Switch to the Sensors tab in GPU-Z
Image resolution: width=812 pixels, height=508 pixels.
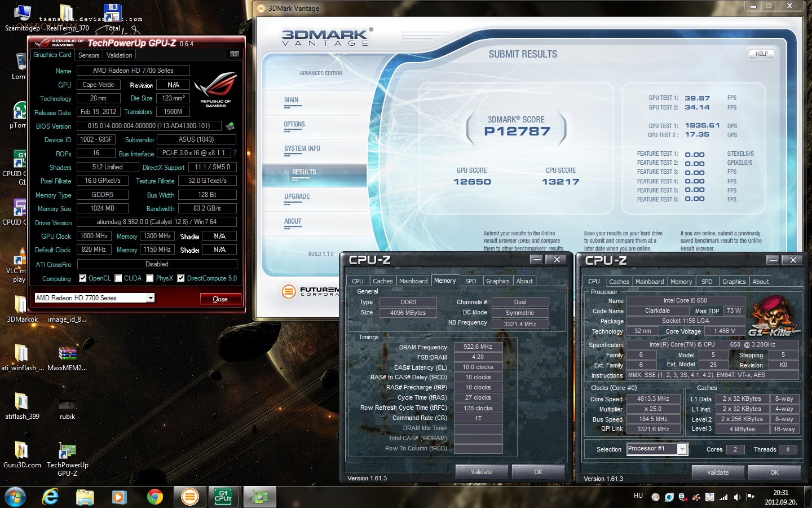click(89, 55)
